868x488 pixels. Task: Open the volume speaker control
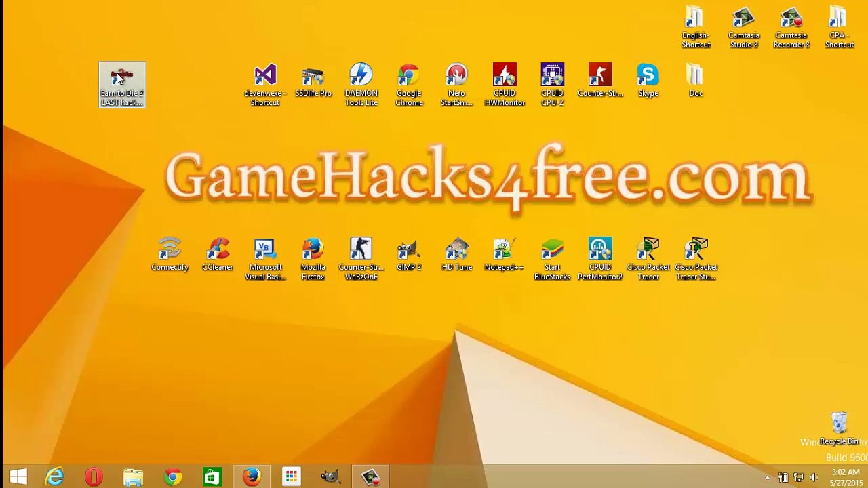(x=814, y=478)
